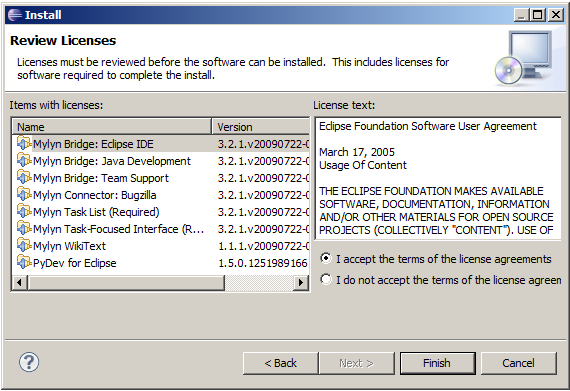This screenshot has width=570, height=391.
Task: Select the 'Mylyn Bridge: Java Development' row
Action: (161, 161)
